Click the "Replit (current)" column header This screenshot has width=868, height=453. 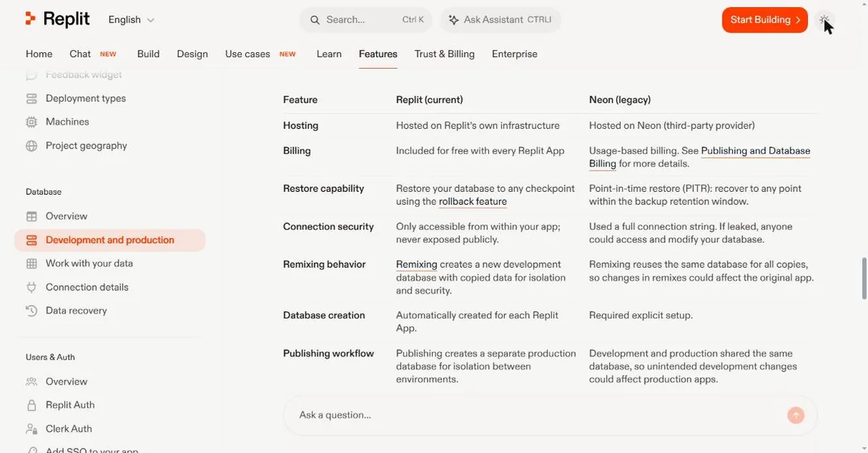(x=430, y=100)
